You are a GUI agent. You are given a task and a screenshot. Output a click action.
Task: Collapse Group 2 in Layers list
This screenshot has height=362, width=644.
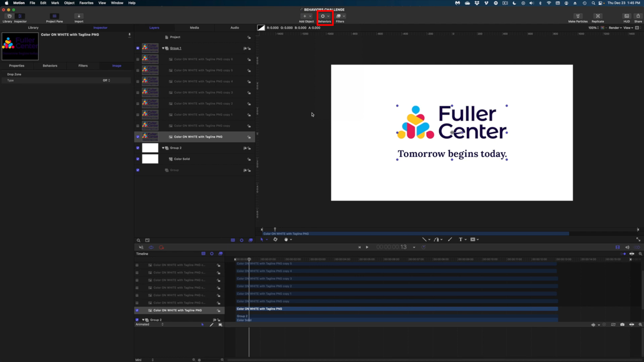[163, 148]
